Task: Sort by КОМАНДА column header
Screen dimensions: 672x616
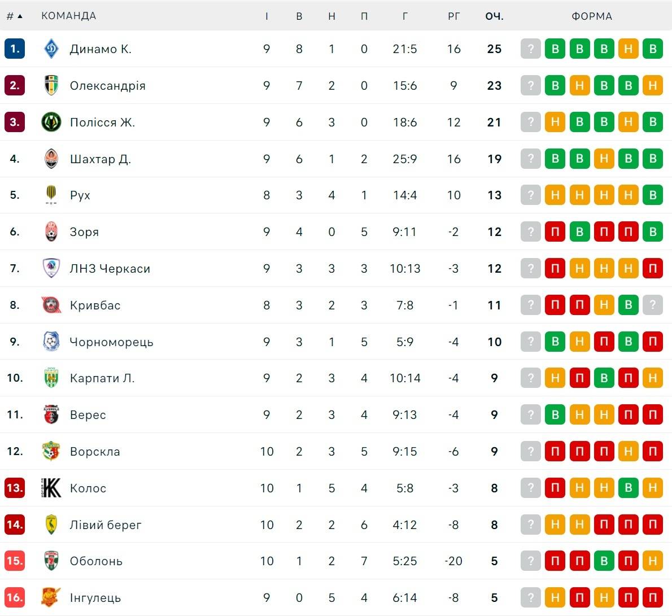Action: (x=68, y=16)
